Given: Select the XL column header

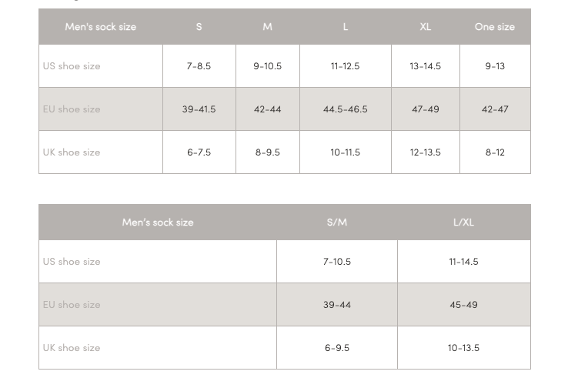Looking at the screenshot, I should pyautogui.click(x=426, y=27).
